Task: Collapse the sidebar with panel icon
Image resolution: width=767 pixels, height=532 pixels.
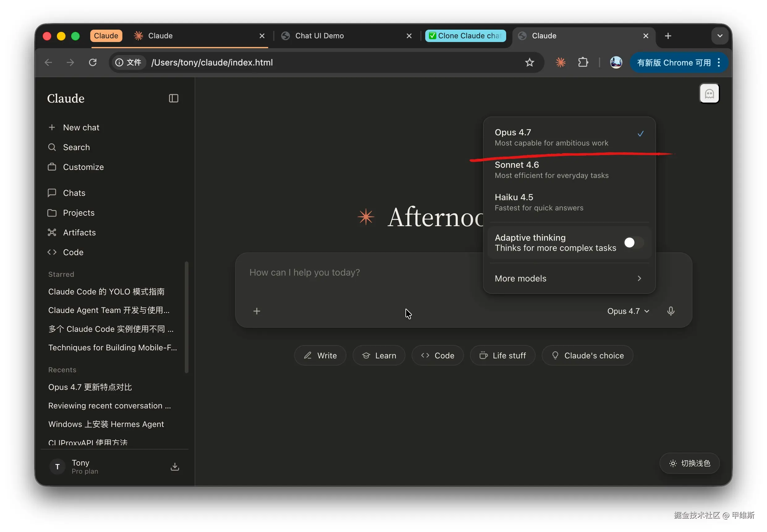Action: coord(173,98)
